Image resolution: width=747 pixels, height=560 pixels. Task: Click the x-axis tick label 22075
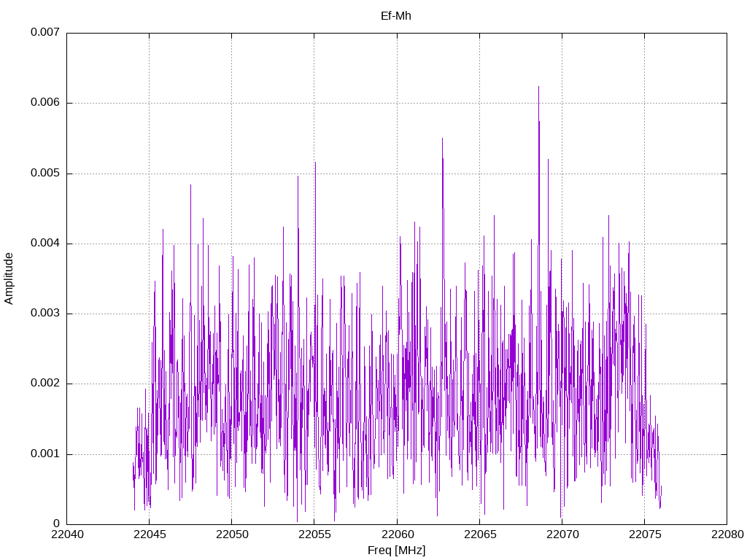tap(645, 534)
